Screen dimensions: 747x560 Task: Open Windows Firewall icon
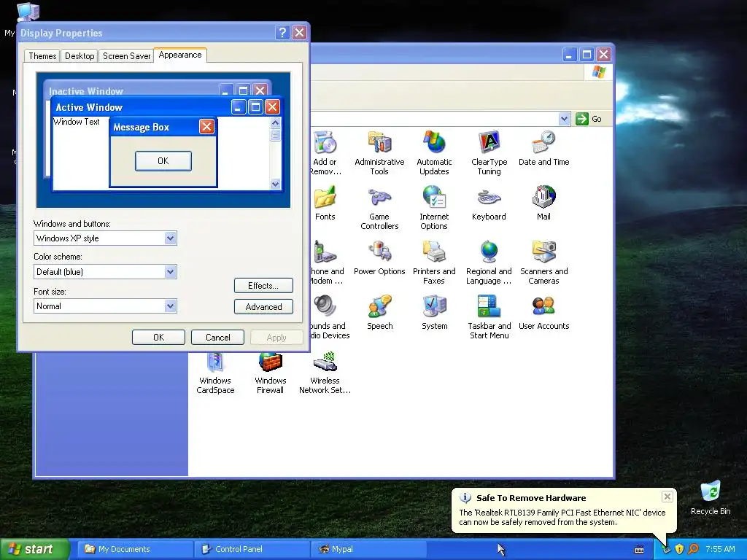270,362
